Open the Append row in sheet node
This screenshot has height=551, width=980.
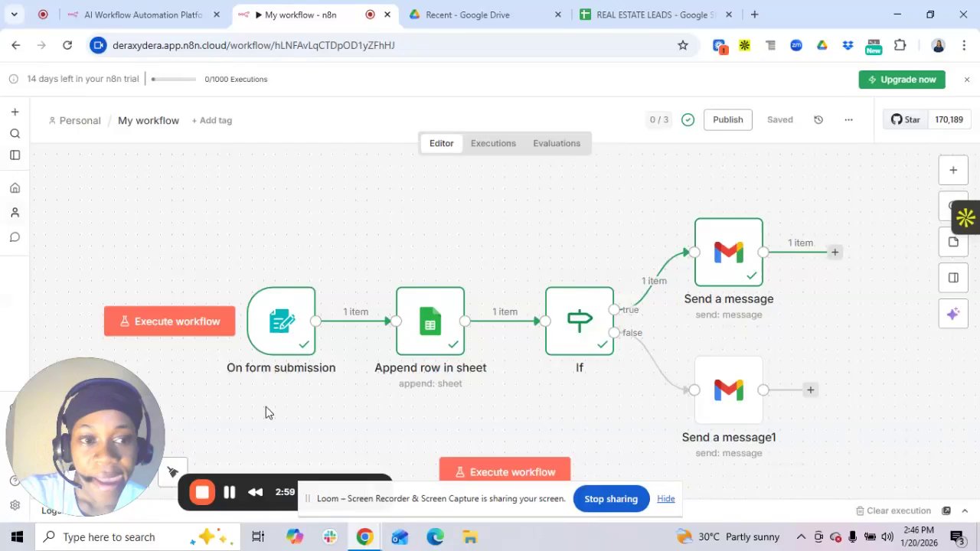(430, 321)
